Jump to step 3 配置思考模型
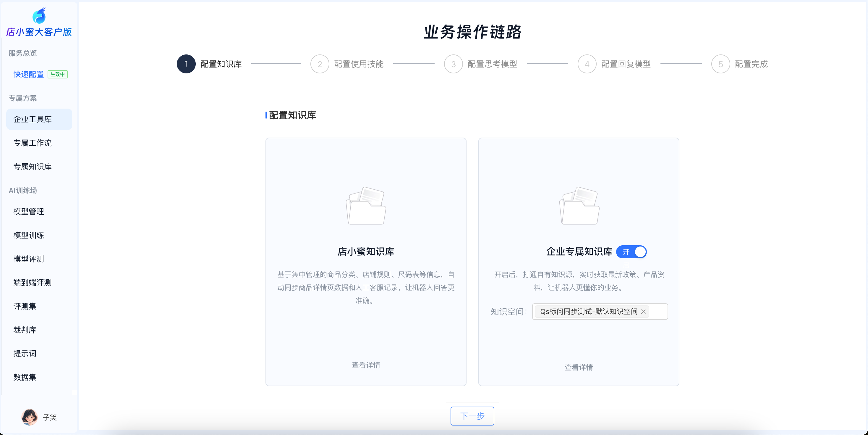868x435 pixels. [x=453, y=64]
